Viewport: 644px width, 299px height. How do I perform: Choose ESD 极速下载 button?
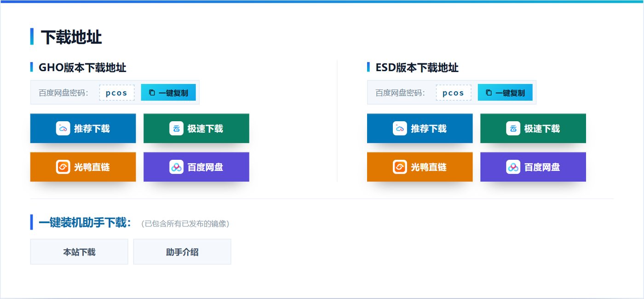[533, 129]
